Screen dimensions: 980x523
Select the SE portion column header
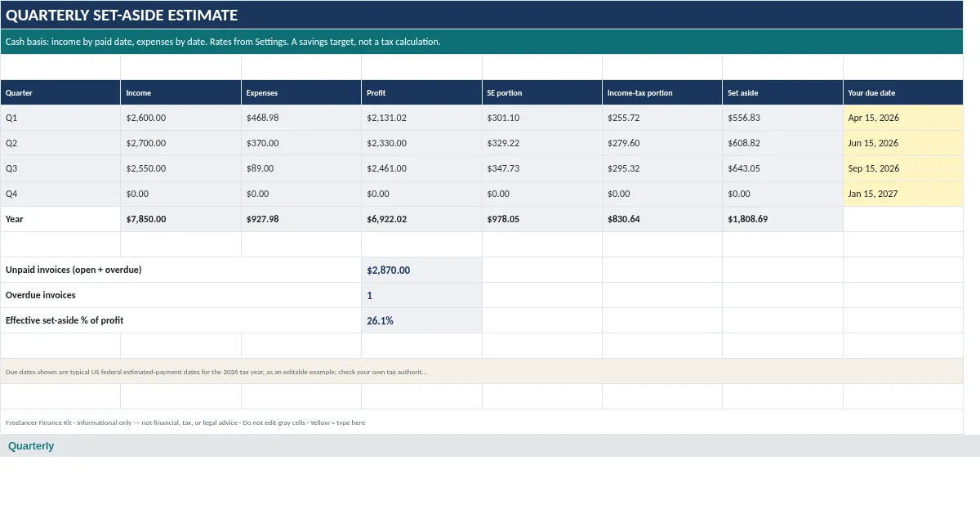(542, 92)
